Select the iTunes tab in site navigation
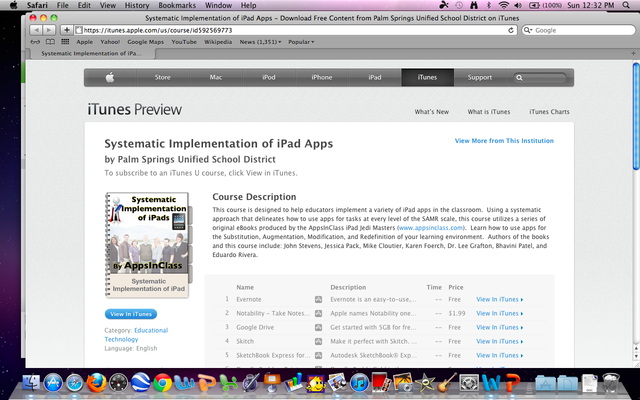This screenshot has height=400, width=640. 427,77
